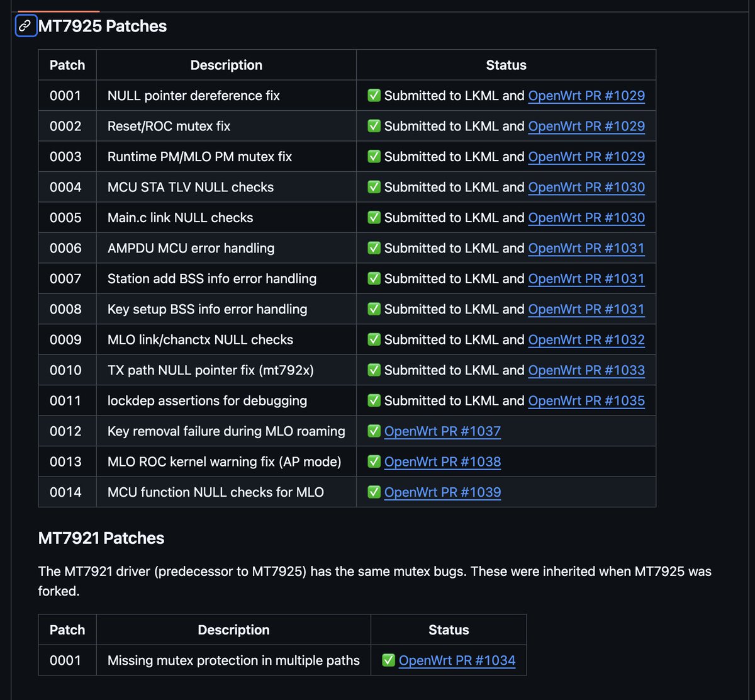
Task: Click 'TX path NULL pointer fix (mt792x)' cell
Action: [x=226, y=370]
